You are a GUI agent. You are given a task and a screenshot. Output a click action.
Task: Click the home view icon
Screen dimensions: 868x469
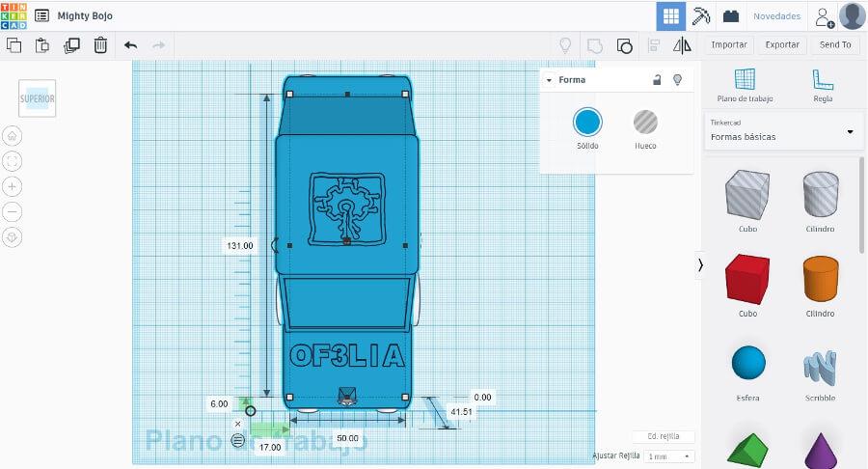[13, 136]
